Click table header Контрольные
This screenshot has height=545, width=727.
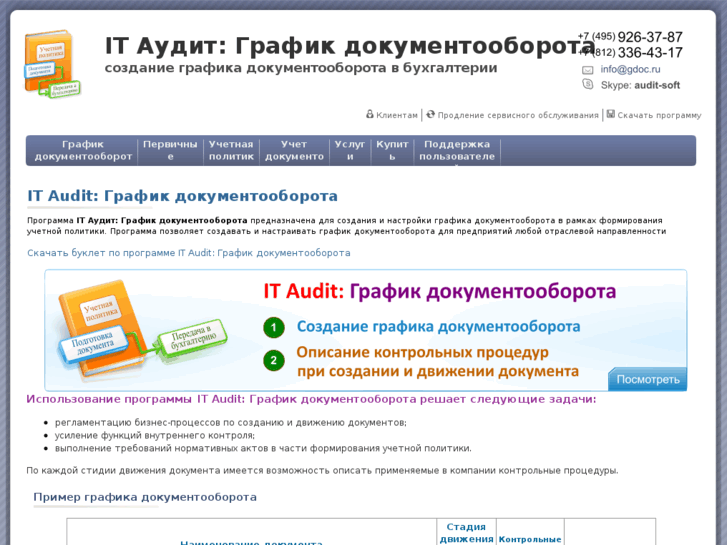click(x=530, y=539)
